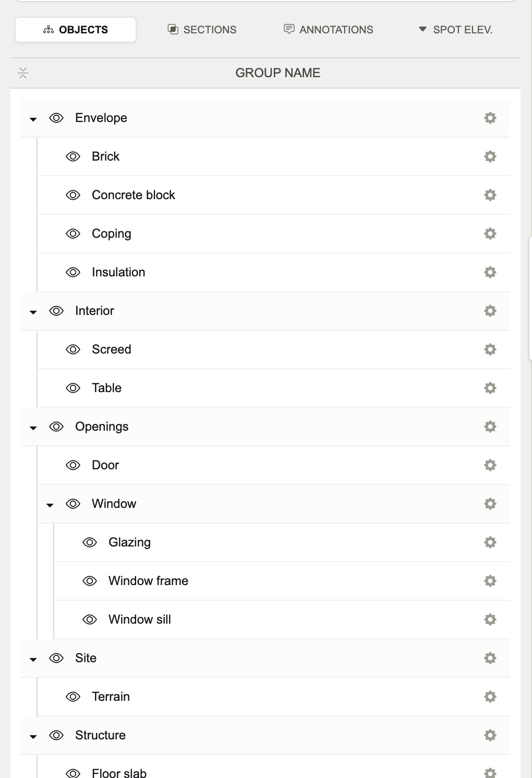Image resolution: width=532 pixels, height=778 pixels.
Task: Collapse the Window subgroup
Action: click(x=50, y=505)
